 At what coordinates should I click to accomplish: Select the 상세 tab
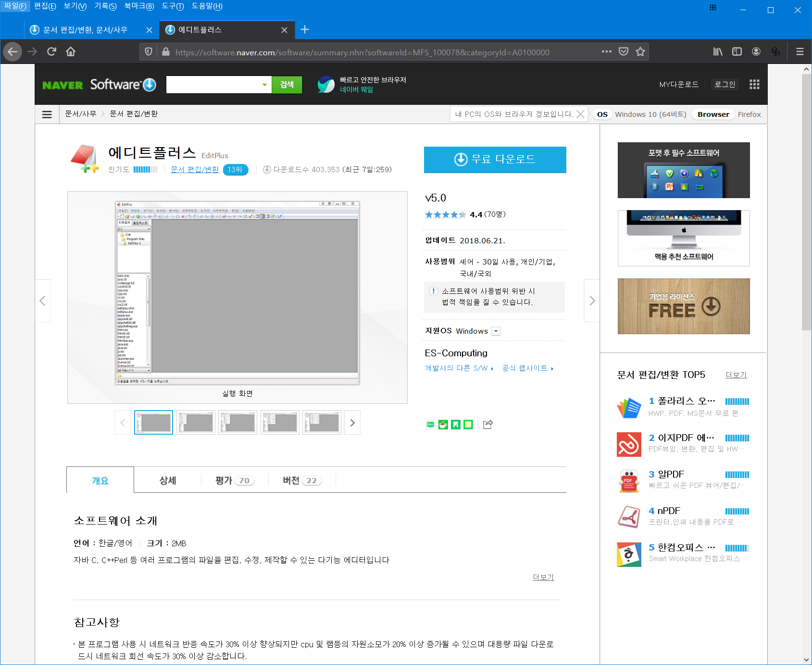point(168,480)
